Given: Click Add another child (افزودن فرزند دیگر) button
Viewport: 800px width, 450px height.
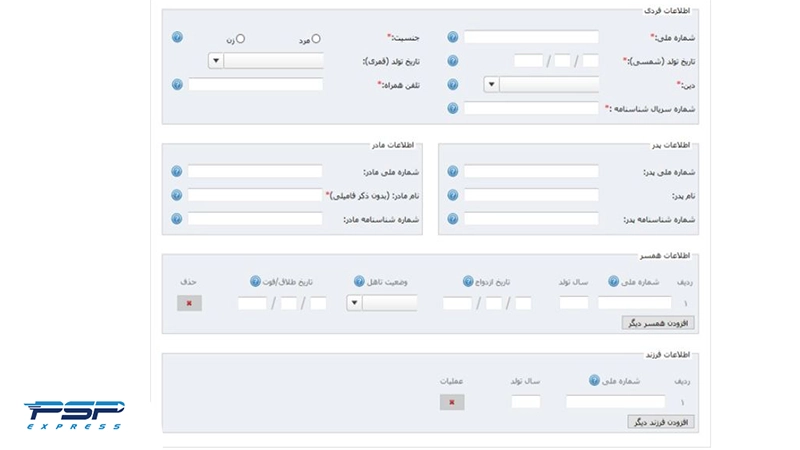Looking at the screenshot, I should [x=661, y=422].
